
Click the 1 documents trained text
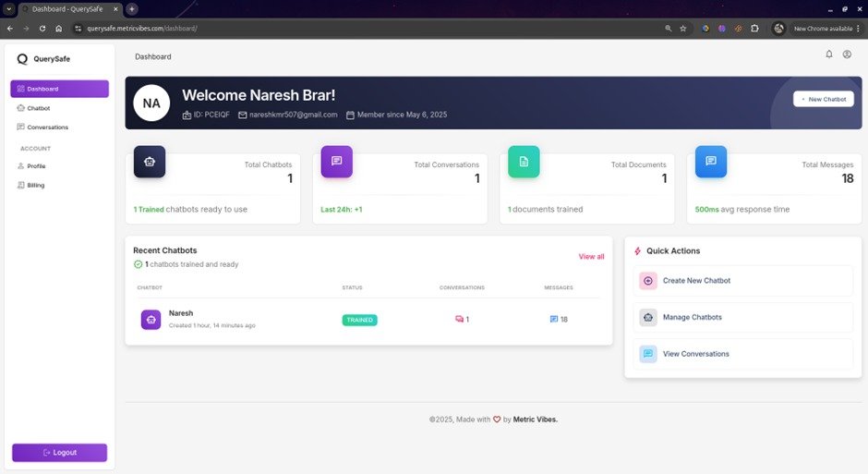[x=545, y=210]
